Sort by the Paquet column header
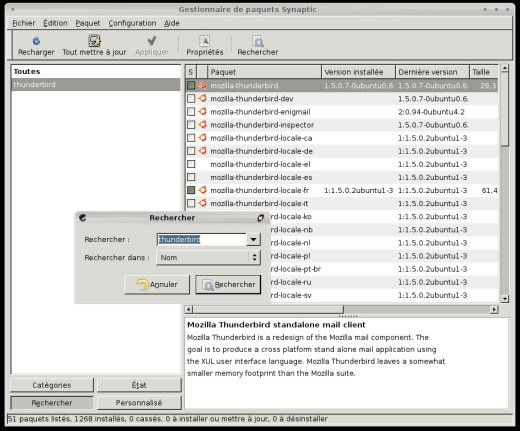Image resolution: width=520 pixels, height=431 pixels. click(x=264, y=72)
